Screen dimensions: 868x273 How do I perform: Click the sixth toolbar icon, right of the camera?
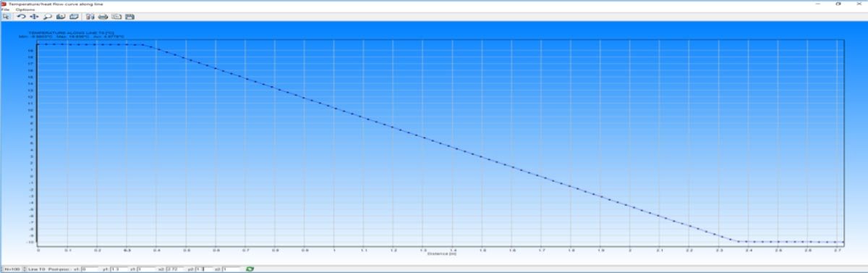74,17
